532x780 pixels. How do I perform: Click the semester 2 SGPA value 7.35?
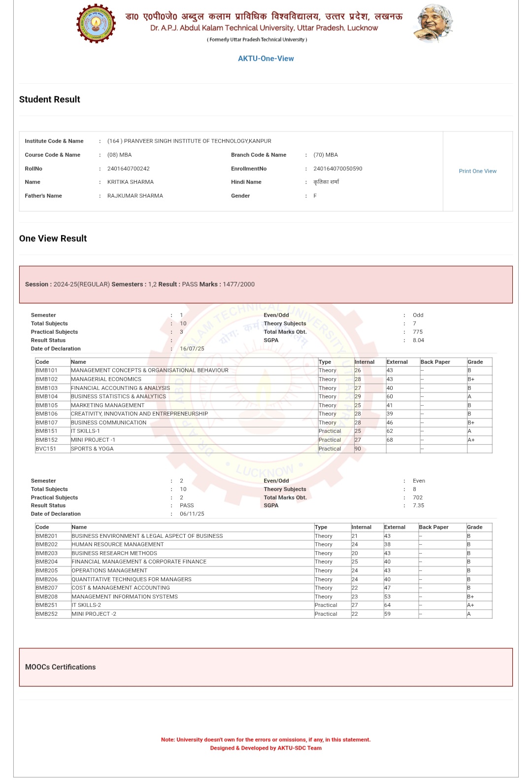418,505
